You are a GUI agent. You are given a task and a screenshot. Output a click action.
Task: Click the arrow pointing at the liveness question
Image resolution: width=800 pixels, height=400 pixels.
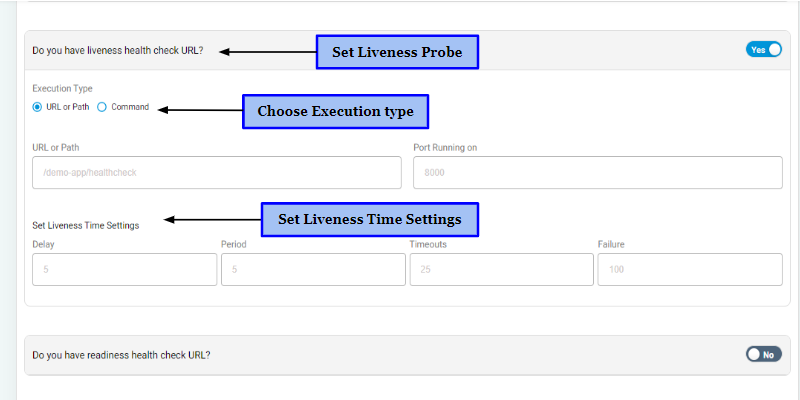point(266,51)
